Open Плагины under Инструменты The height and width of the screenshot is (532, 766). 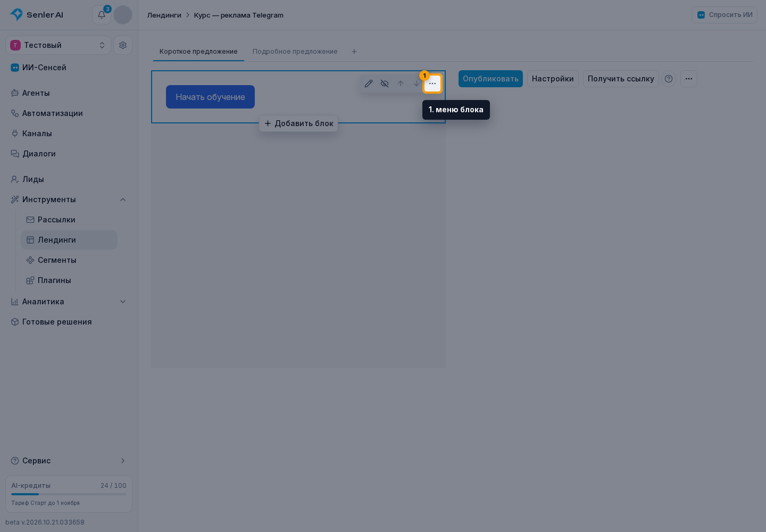(x=69, y=280)
